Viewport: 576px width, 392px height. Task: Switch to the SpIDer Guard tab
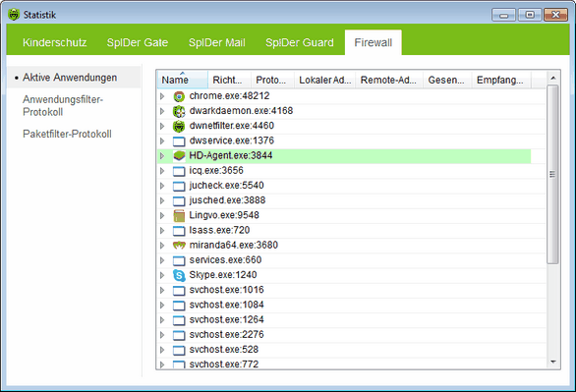pos(300,42)
